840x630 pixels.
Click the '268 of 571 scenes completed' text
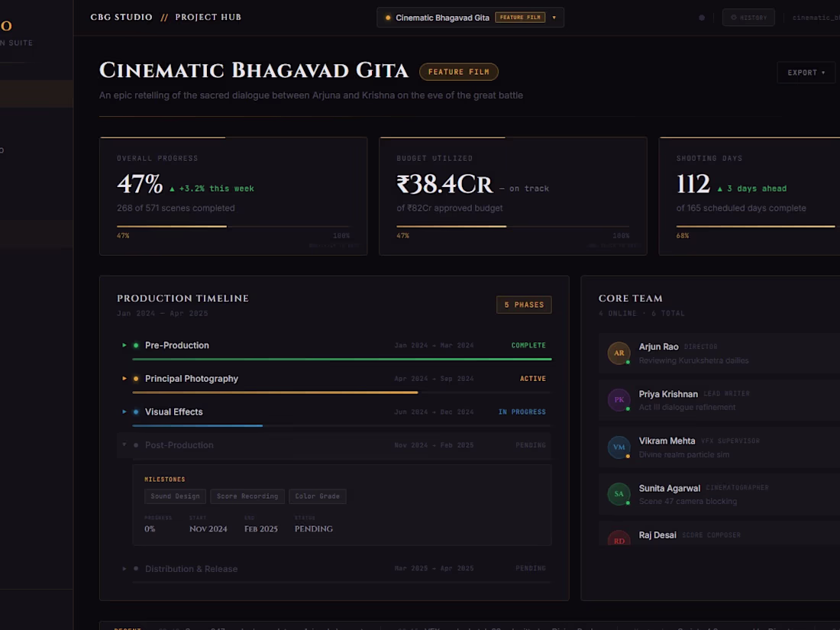point(176,208)
